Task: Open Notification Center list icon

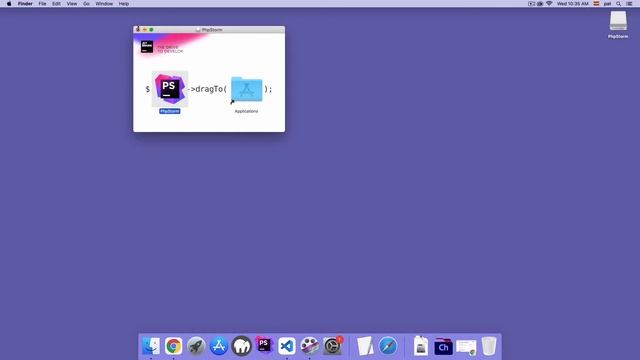Action: tap(629, 4)
